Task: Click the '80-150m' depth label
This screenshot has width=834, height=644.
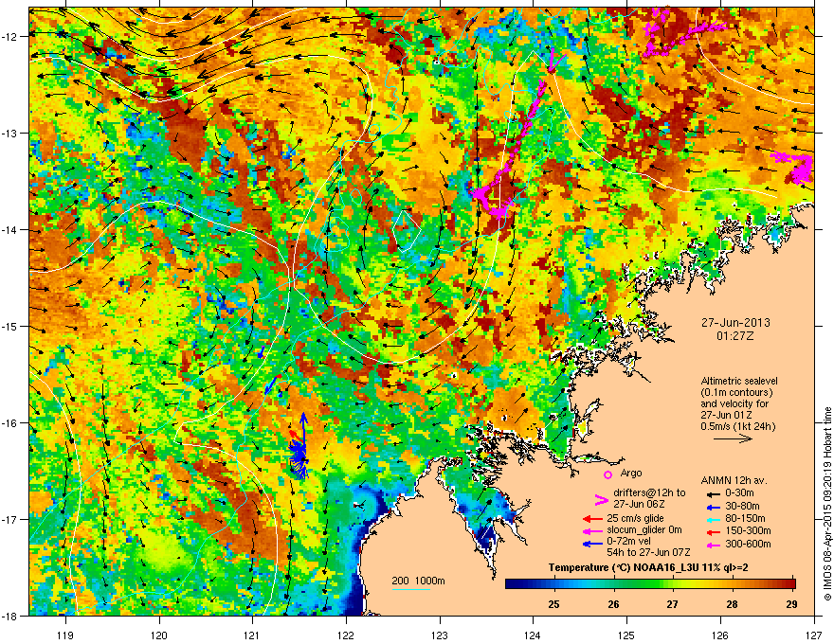Action: pos(745,519)
